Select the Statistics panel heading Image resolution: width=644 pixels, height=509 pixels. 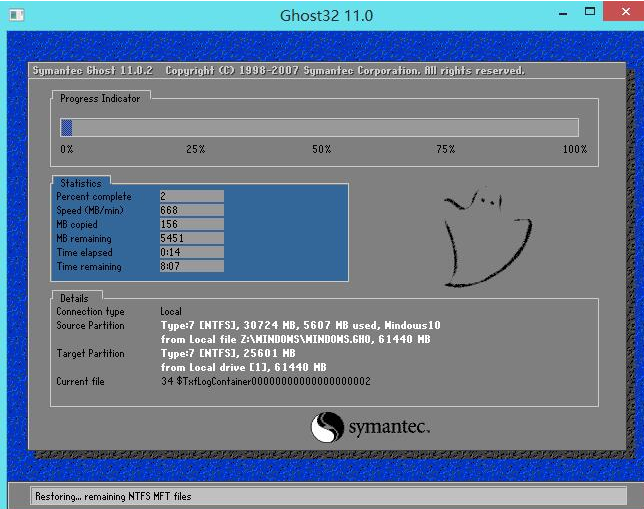point(80,183)
